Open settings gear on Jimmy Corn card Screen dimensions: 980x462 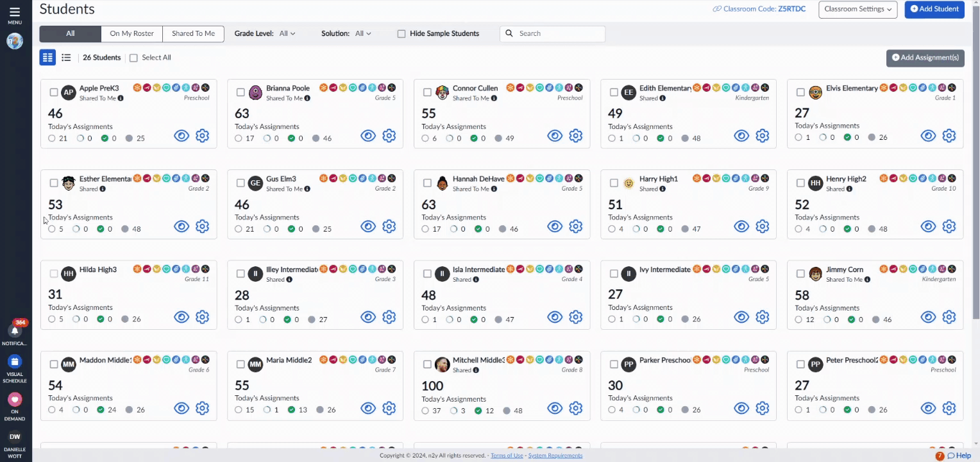tap(949, 316)
